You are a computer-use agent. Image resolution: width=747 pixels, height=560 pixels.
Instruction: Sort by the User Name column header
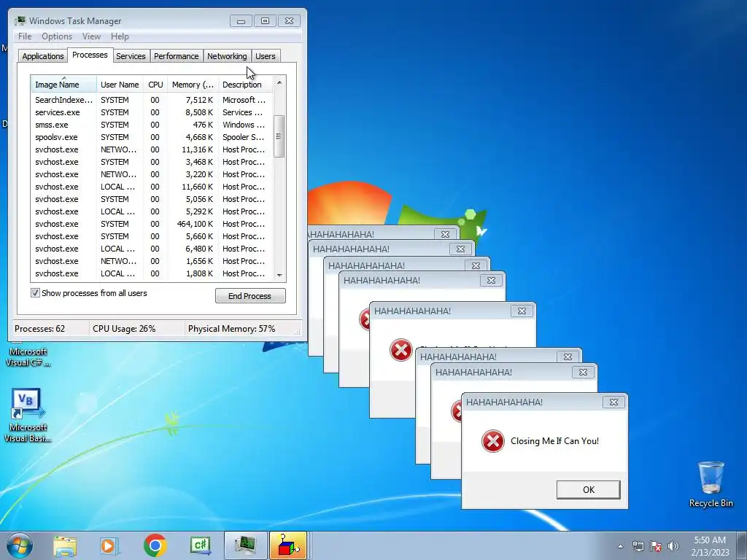point(120,85)
